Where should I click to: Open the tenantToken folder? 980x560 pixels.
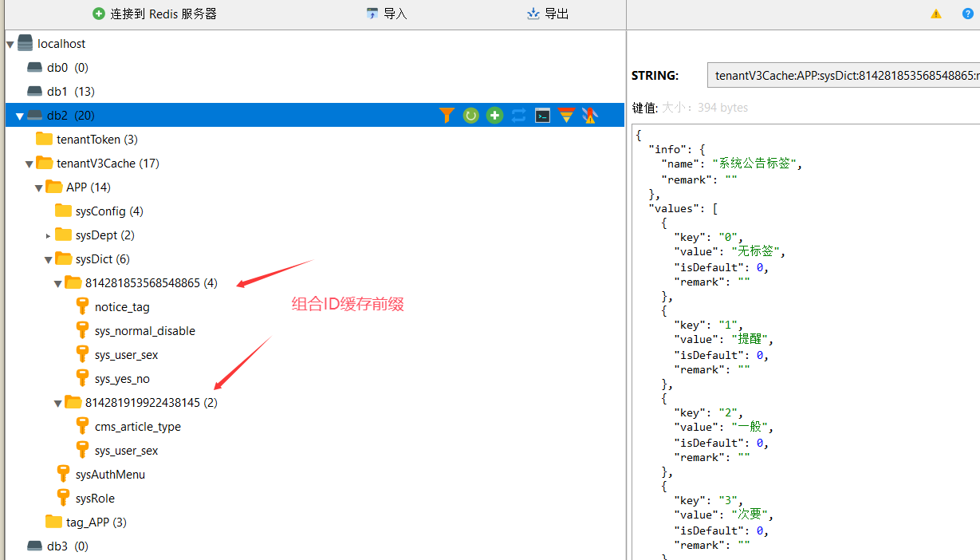click(96, 140)
